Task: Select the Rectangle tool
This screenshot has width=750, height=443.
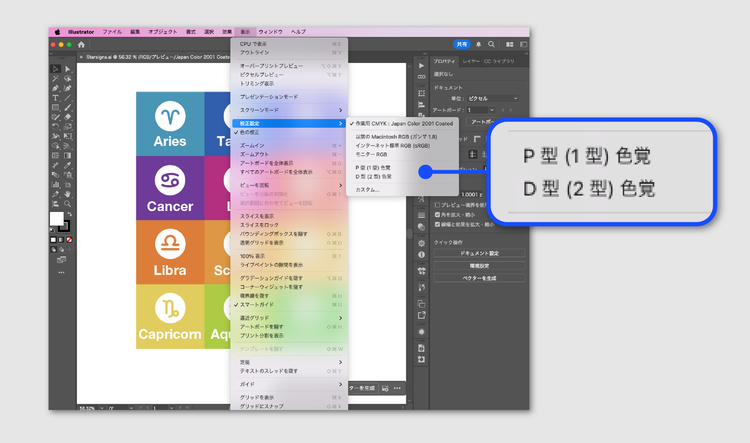Action: [55, 108]
